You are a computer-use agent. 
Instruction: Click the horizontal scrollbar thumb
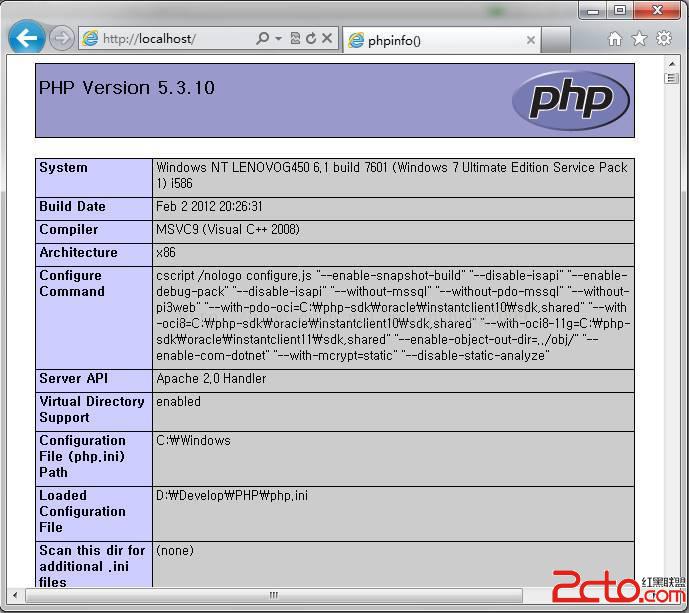[274, 595]
